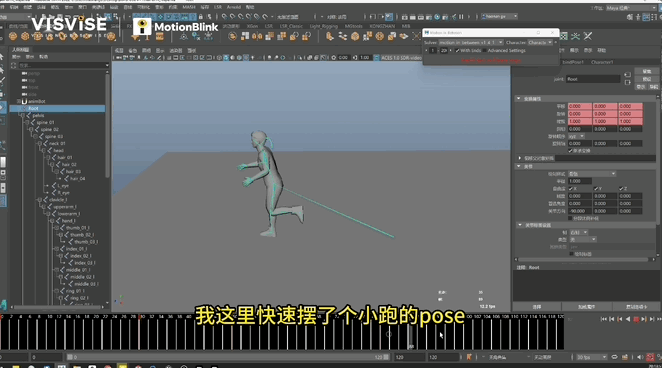Enable the Advanced Settings checkbox
Image resolution: width=662 pixels, height=368 pixels.
485,51
